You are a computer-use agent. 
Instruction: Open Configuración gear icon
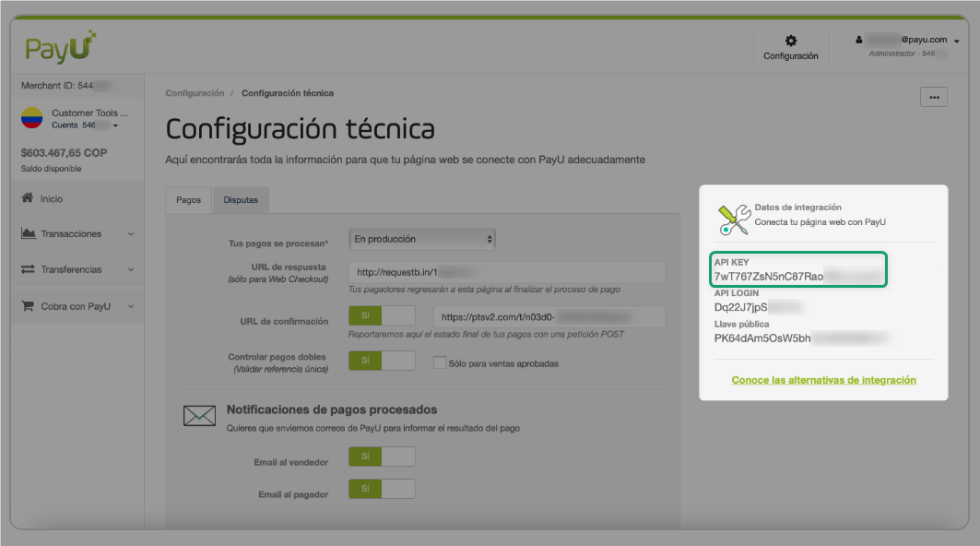(791, 41)
